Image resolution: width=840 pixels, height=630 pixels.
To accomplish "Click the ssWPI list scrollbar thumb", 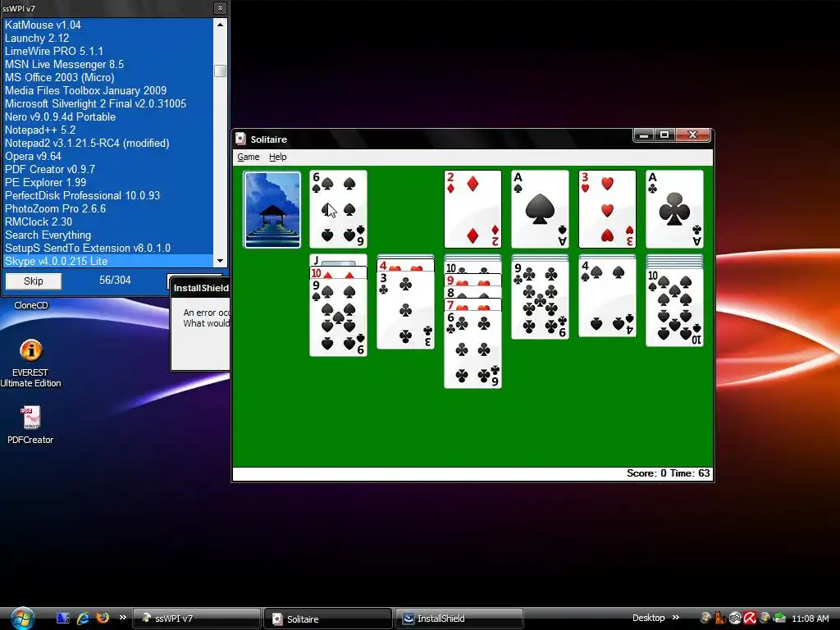I will (x=220, y=71).
